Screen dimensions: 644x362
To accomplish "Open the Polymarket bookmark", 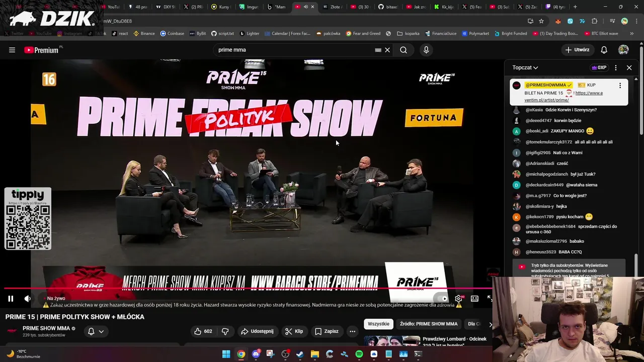I will [475, 34].
